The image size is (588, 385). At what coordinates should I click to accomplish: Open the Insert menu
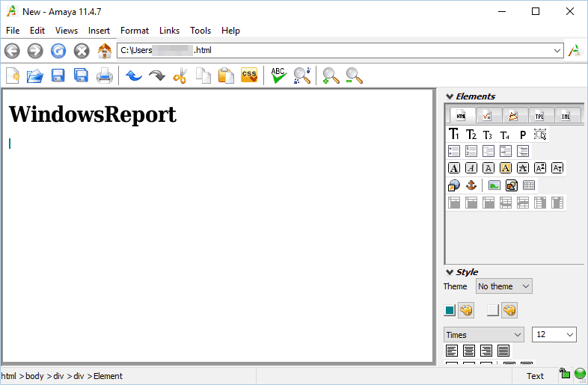[99, 31]
